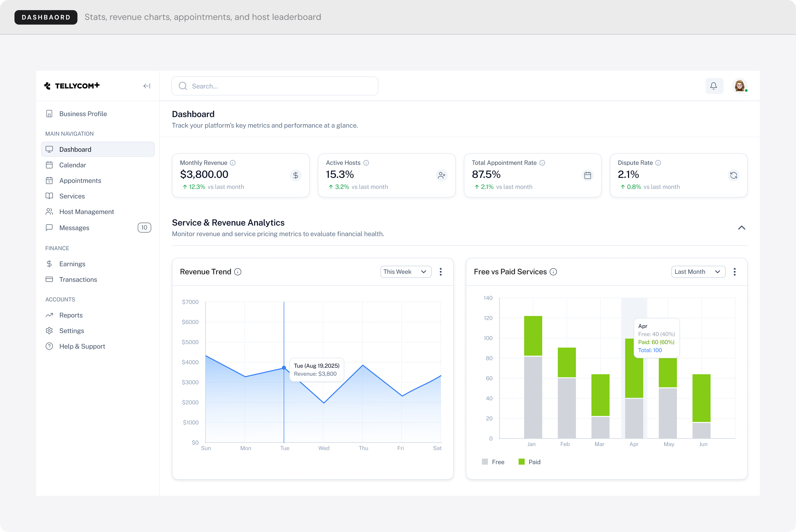Click the sidebar collapse arrow next to Tellycom+
796x532 pixels.
(147, 86)
